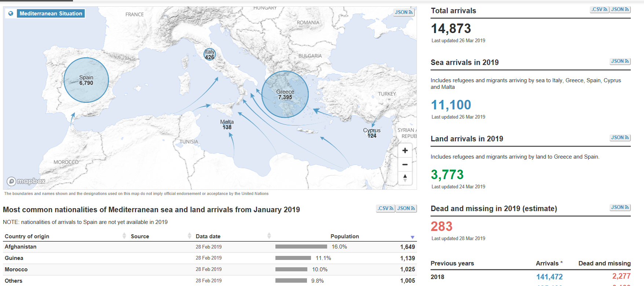Click Afghanistan's 28 Feb 2019 data date
Screen dimensions: 644x286
tap(209, 247)
